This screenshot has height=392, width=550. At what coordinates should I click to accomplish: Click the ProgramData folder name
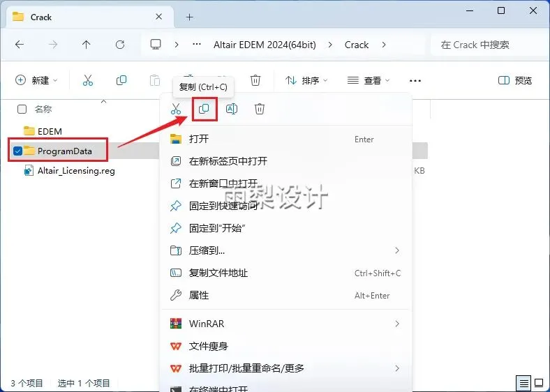pos(64,151)
